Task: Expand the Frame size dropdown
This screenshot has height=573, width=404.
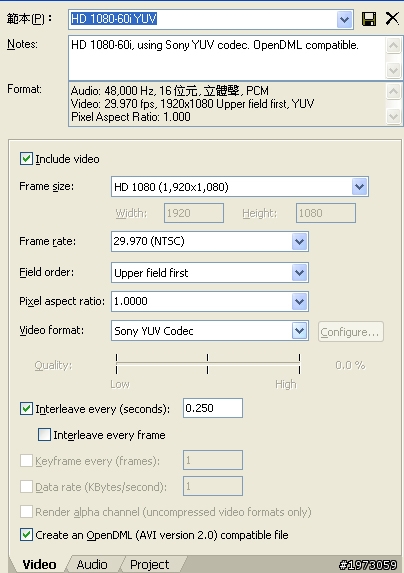Action: coord(360,187)
